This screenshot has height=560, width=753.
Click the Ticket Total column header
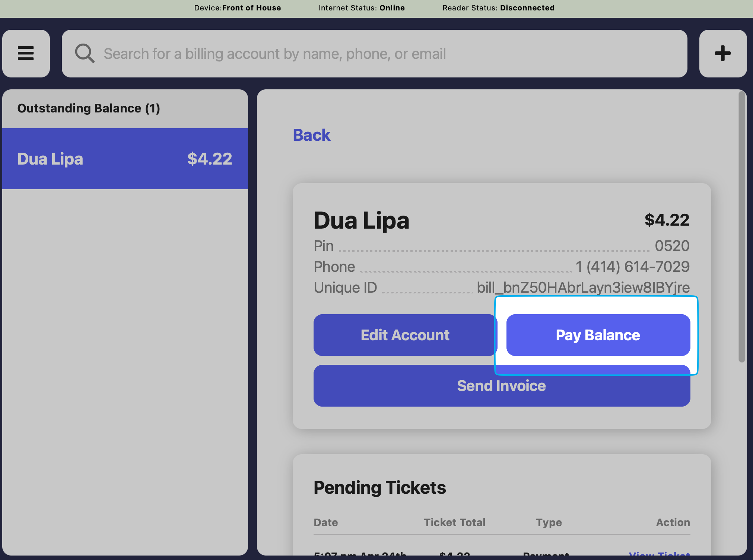click(454, 522)
